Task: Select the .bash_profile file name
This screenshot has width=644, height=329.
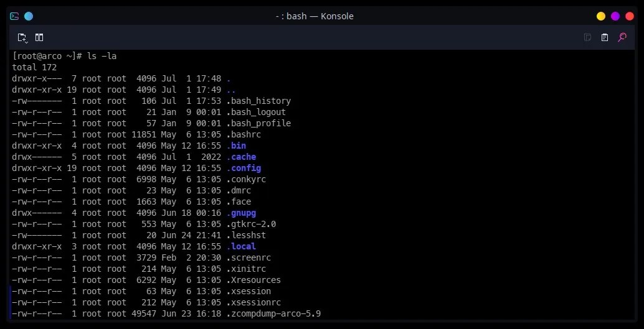Action: (258, 123)
